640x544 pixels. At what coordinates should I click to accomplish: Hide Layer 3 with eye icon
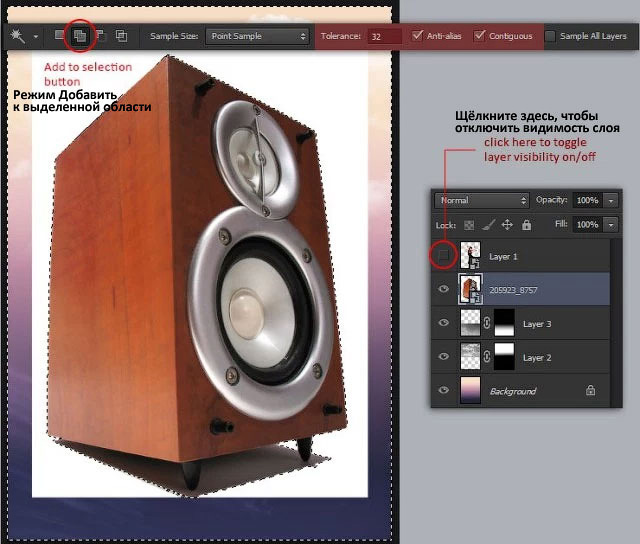[444, 323]
